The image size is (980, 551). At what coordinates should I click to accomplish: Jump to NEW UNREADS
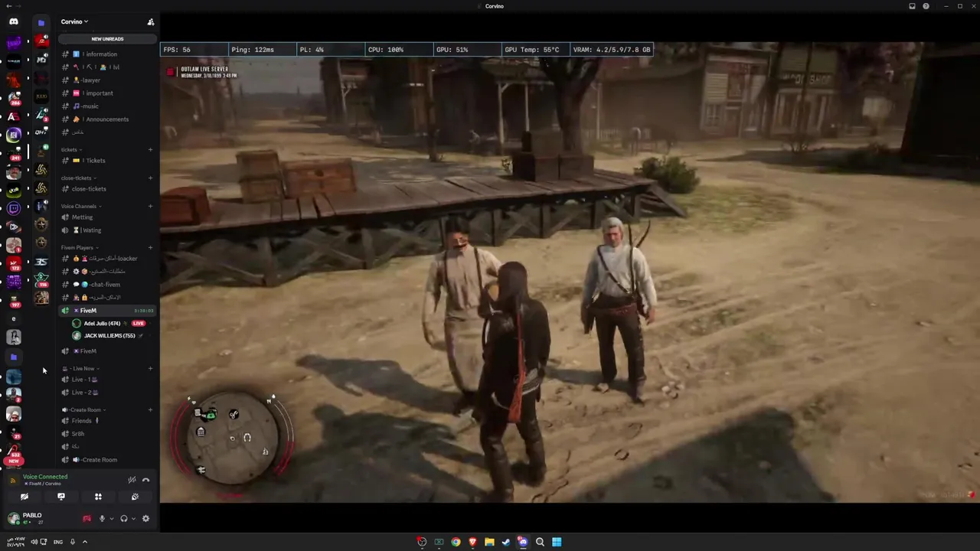point(107,39)
